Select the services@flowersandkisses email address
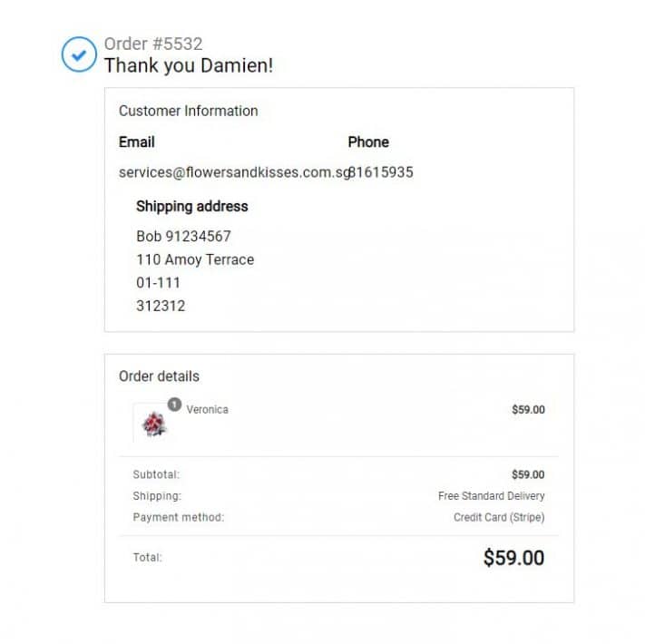 (x=233, y=171)
